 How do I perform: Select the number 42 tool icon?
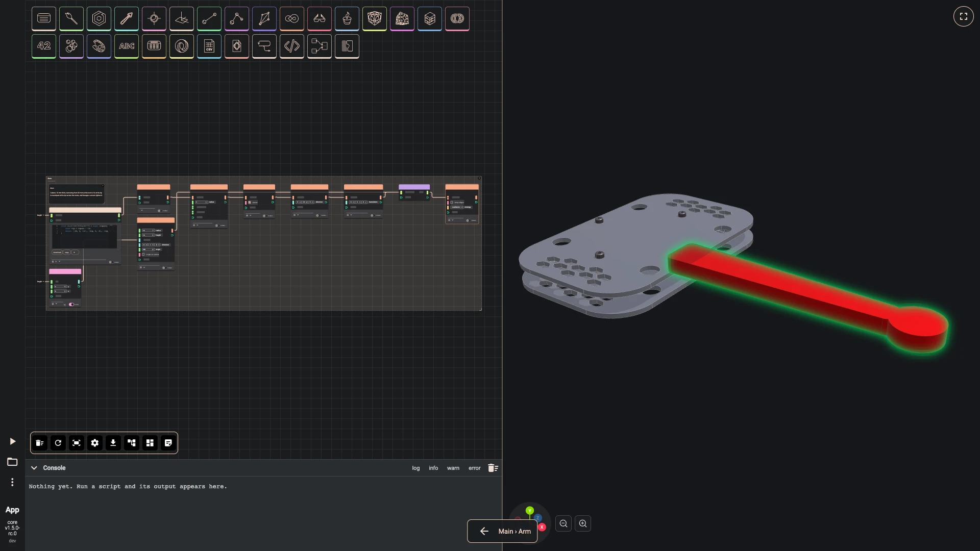pos(44,46)
